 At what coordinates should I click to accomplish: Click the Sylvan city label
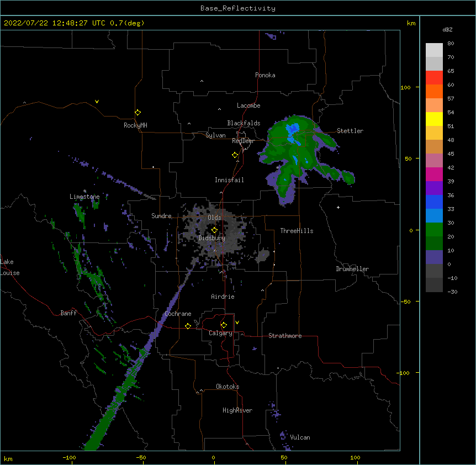coord(215,135)
